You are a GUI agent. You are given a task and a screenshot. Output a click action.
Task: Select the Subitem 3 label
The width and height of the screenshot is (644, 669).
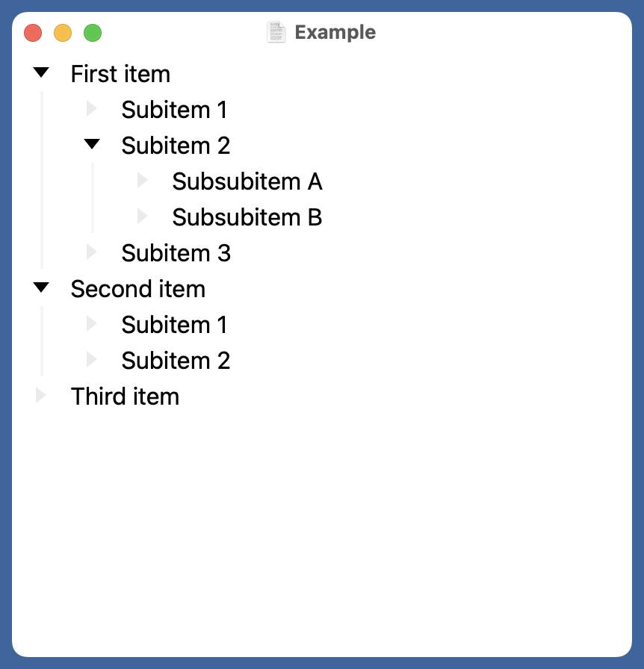point(176,253)
